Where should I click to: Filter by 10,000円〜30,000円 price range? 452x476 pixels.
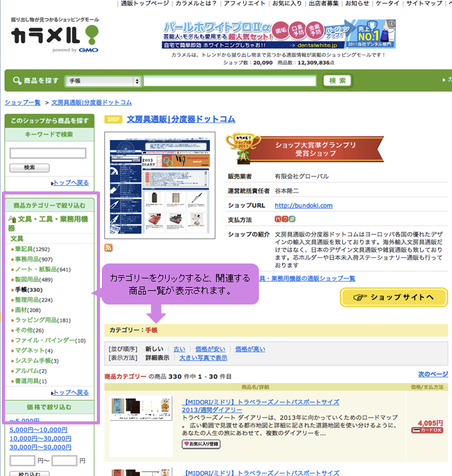[x=40, y=439]
